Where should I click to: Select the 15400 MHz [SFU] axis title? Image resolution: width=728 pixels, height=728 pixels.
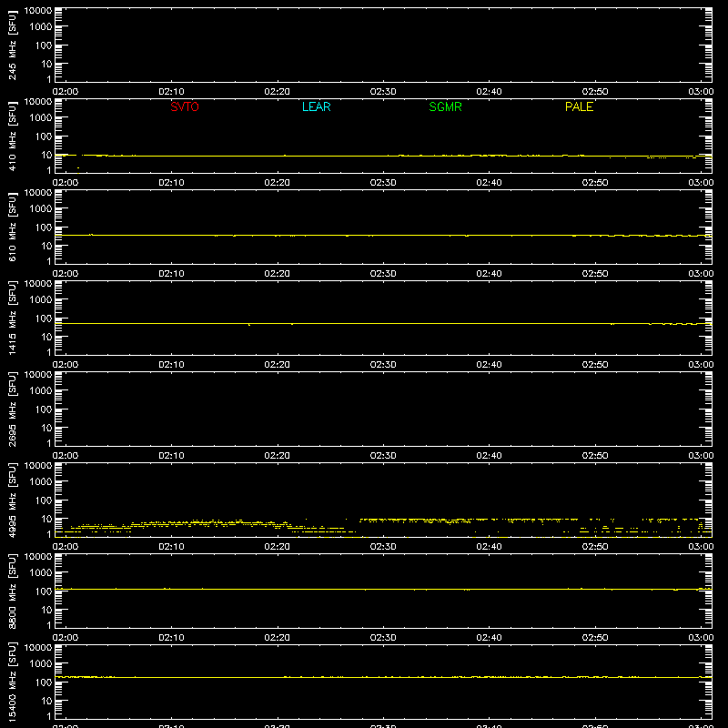[x=12, y=682]
